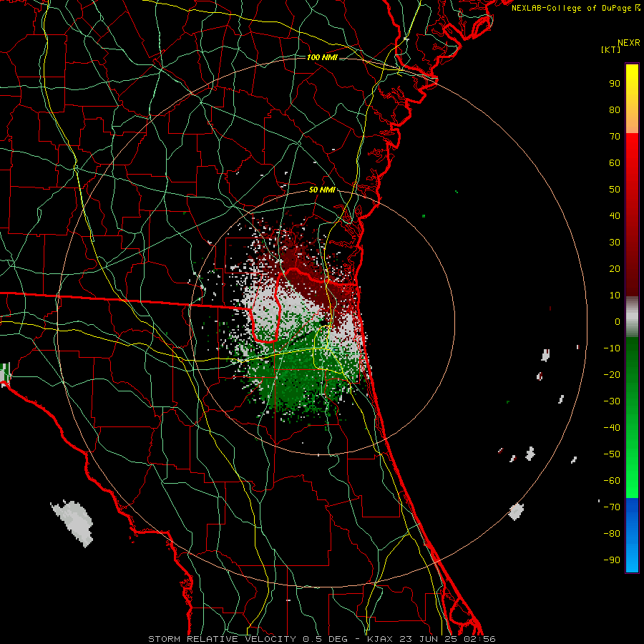The width and height of the screenshot is (644, 644).
Task: Click the "0" value on the velocity scale
Action: pyautogui.click(x=618, y=321)
